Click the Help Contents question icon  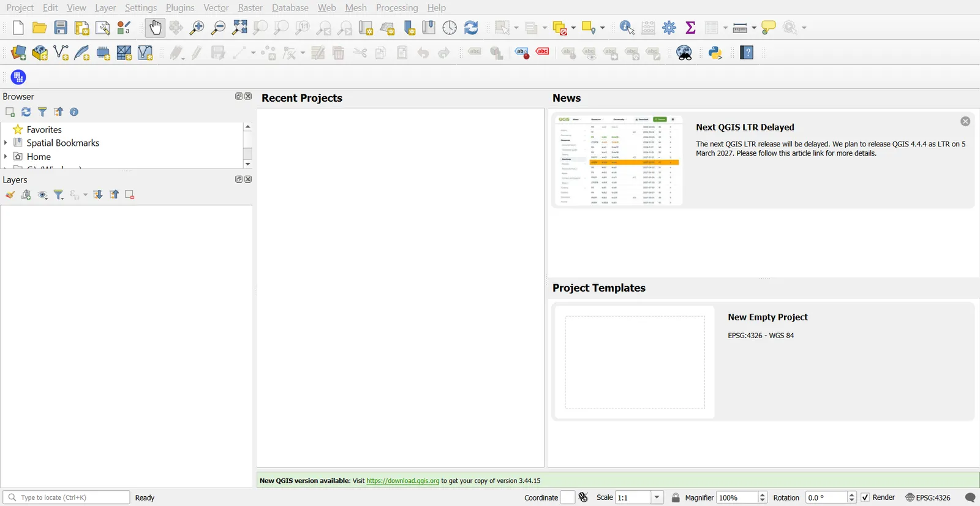pos(747,53)
